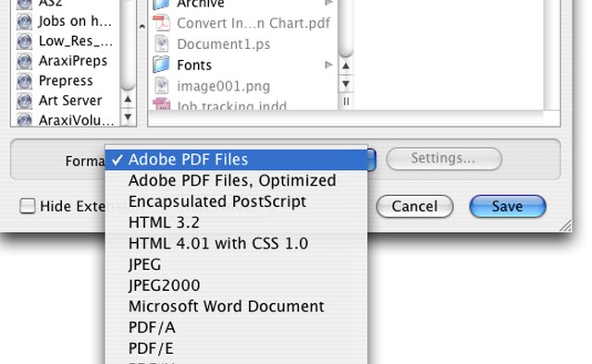The image size is (592, 364).
Task: Open the Fonts folder icon
Action: [x=162, y=65]
